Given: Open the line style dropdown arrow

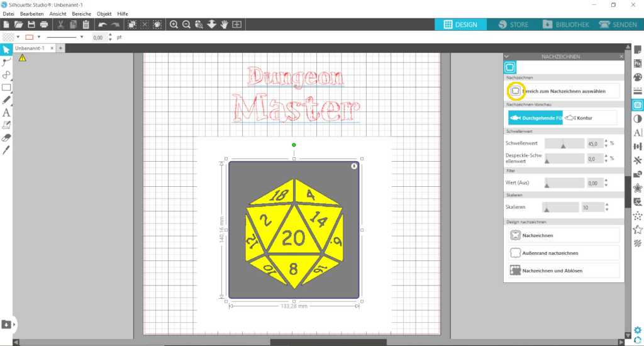Looking at the screenshot, I should [x=82, y=37].
